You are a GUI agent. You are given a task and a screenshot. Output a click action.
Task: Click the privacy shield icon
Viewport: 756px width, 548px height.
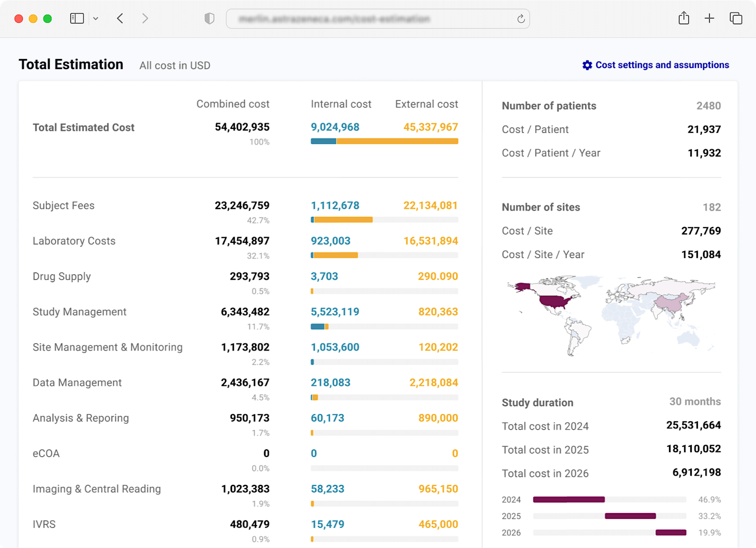(x=209, y=18)
